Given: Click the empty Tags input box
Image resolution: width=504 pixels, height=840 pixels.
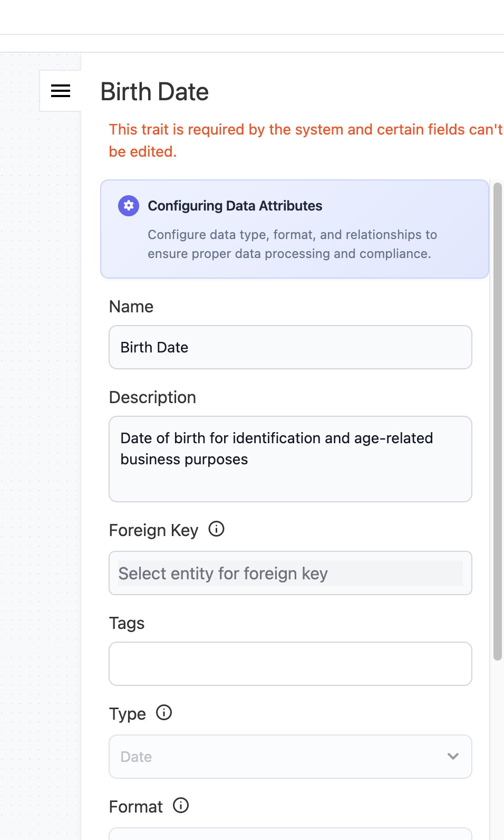Looking at the screenshot, I should [290, 664].
